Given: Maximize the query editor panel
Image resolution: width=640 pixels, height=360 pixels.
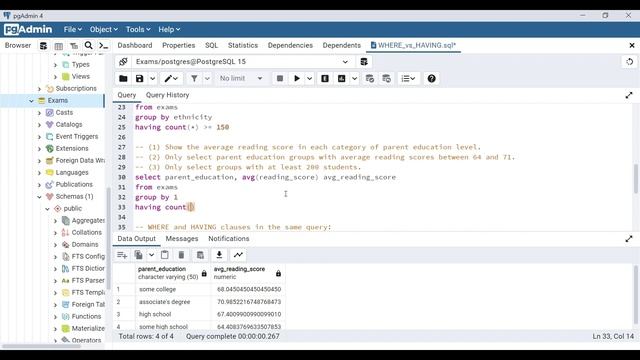Looking at the screenshot, I should pyautogui.click(x=629, y=95).
